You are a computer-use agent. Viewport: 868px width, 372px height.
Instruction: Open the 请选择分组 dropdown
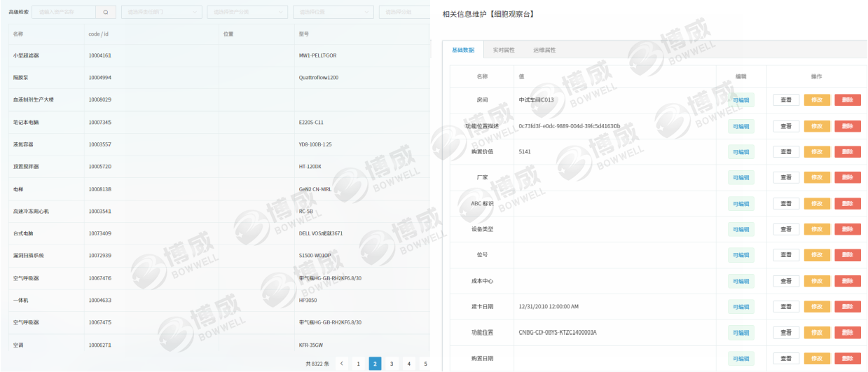(404, 12)
